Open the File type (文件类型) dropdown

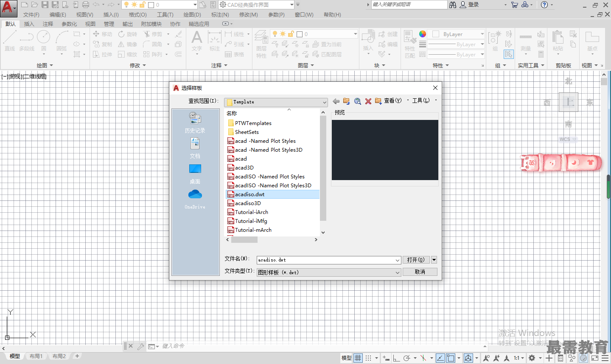point(329,272)
